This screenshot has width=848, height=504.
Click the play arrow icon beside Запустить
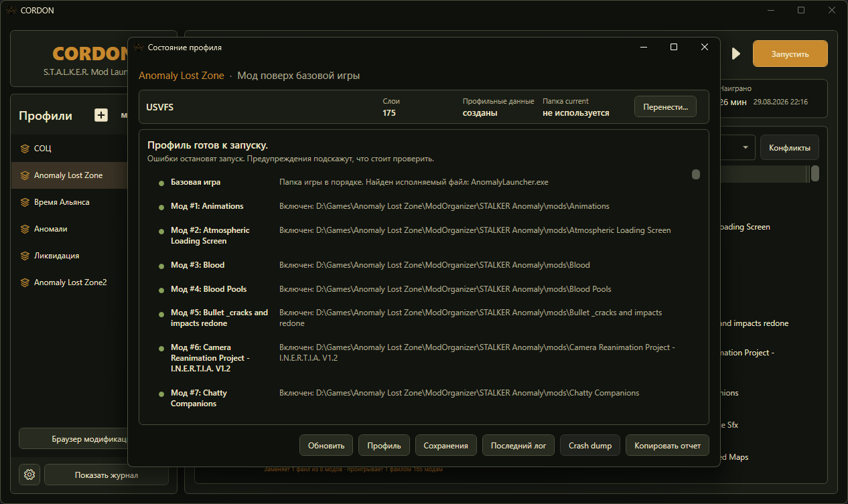point(736,54)
